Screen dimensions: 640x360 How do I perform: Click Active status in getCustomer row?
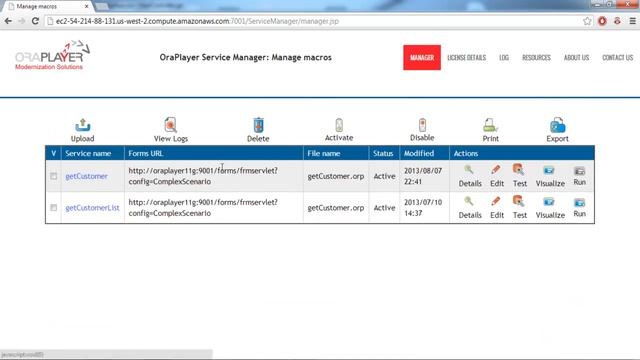tap(384, 176)
